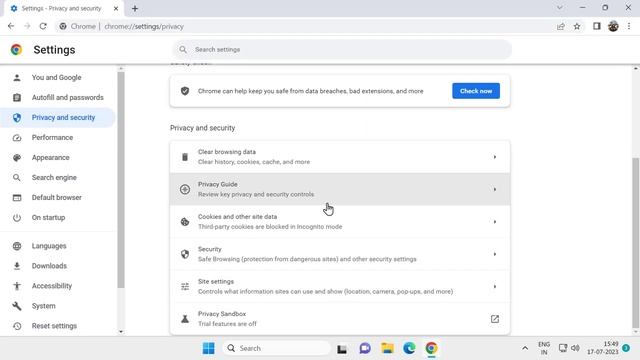This screenshot has height=360, width=640.
Task: Click the Default browser sidebar icon
Action: click(17, 198)
